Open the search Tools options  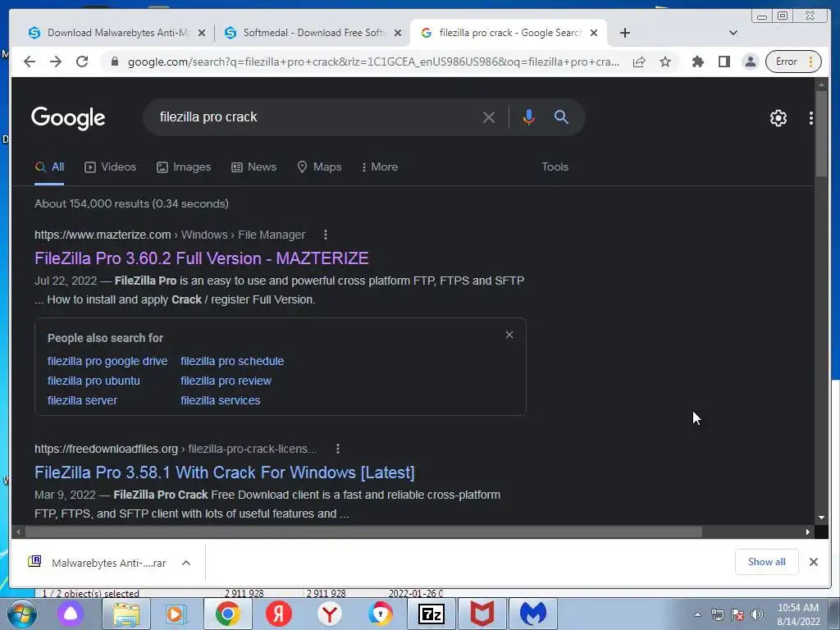(555, 167)
